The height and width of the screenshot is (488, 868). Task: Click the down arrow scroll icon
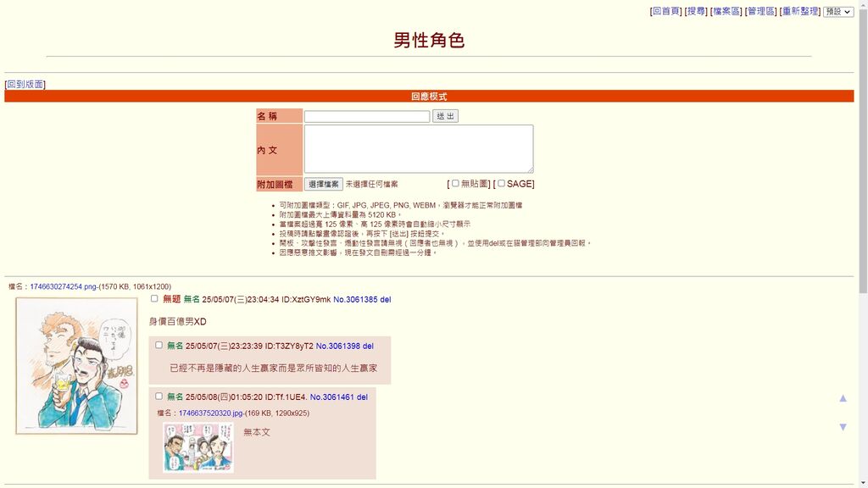click(843, 427)
